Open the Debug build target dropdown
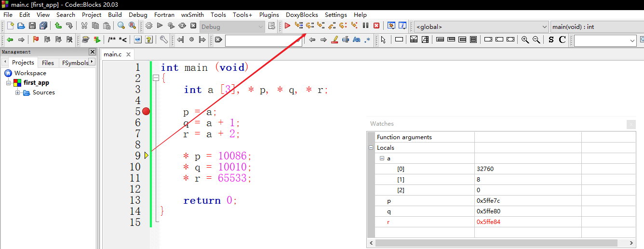Viewport: 644px width, 249px height. click(x=232, y=27)
